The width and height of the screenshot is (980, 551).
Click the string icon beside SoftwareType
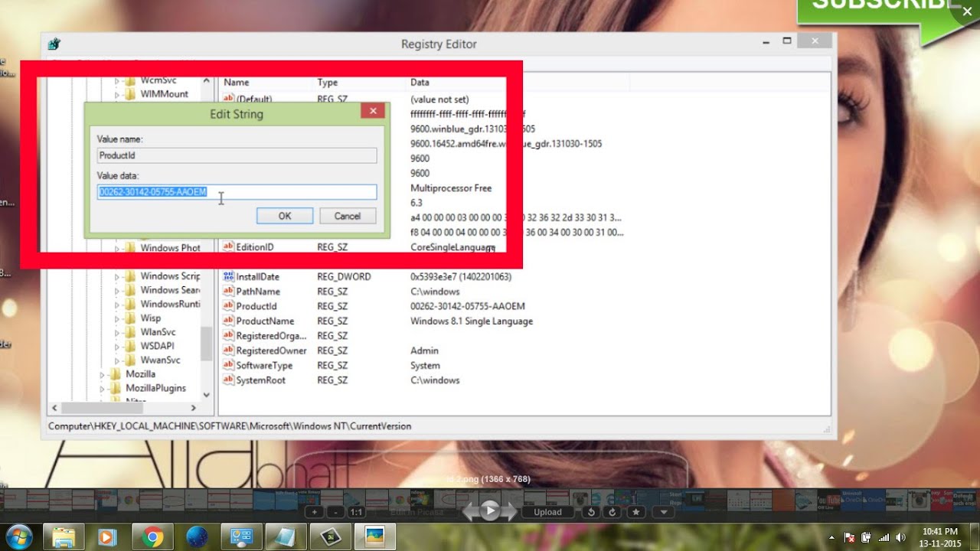point(228,365)
